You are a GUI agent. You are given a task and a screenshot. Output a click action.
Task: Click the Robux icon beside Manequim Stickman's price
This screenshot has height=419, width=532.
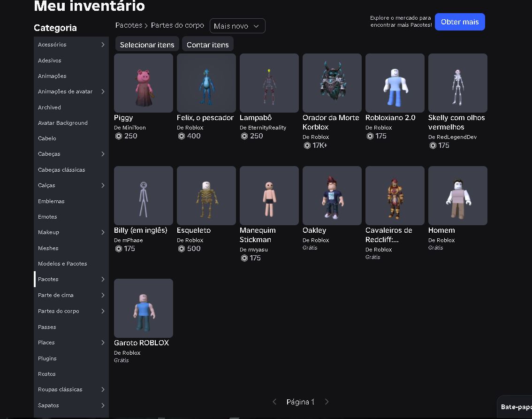tap(244, 258)
